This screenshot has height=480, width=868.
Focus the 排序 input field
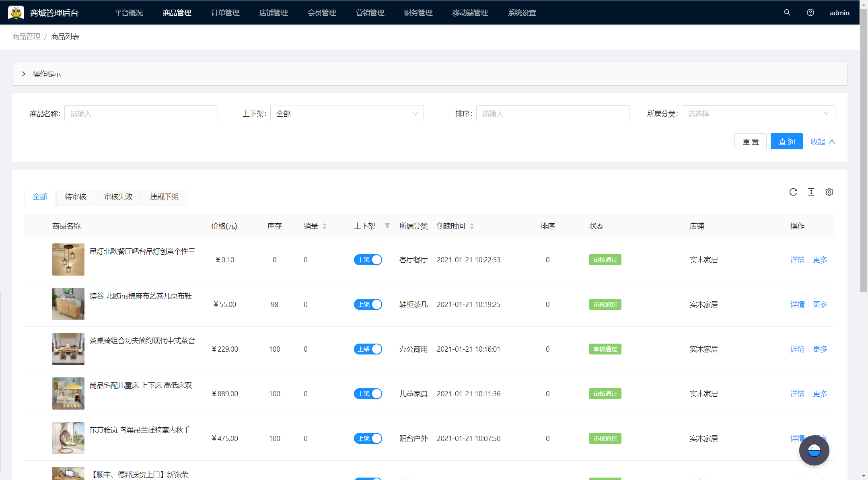point(553,113)
